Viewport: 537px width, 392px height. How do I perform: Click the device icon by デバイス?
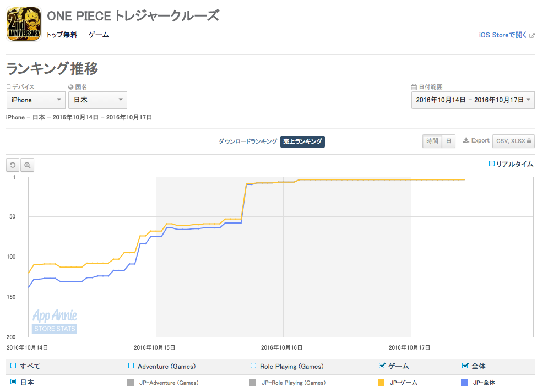[x=9, y=87]
